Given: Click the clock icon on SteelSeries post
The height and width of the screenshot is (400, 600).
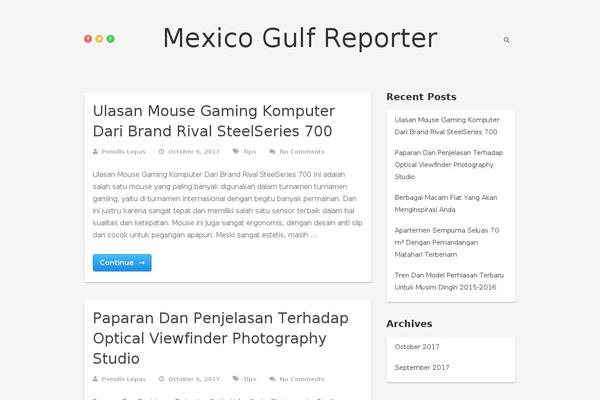Looking at the screenshot, I should point(161,152).
